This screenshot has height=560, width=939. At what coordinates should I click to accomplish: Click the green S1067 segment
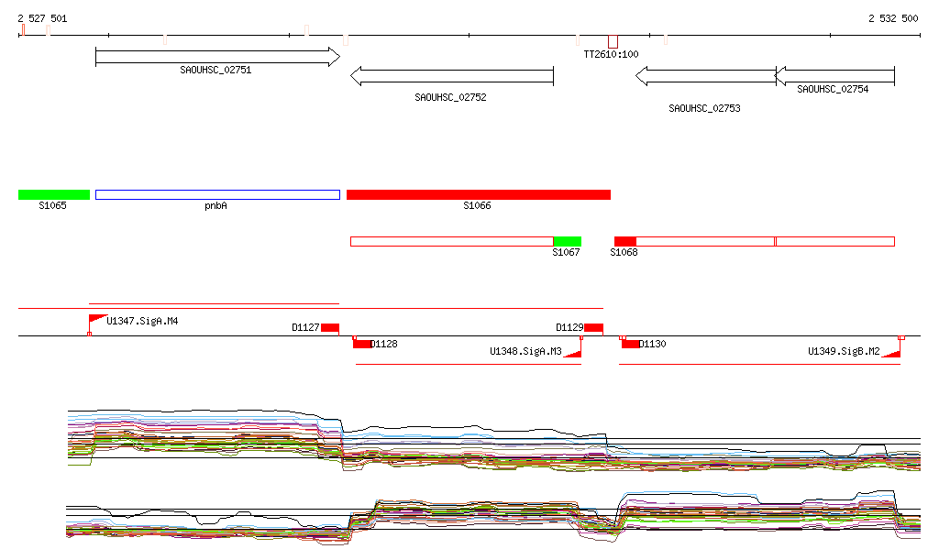coord(567,241)
